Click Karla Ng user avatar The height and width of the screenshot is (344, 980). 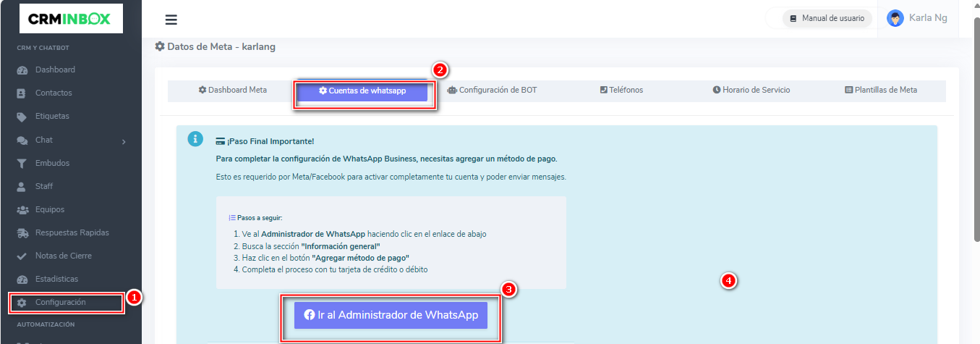pyautogui.click(x=895, y=18)
